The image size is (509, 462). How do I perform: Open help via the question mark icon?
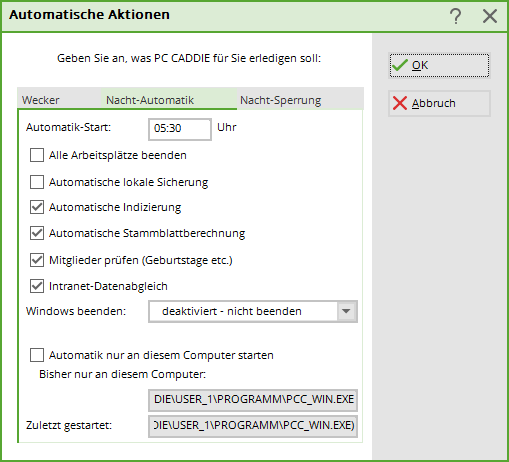pyautogui.click(x=456, y=16)
